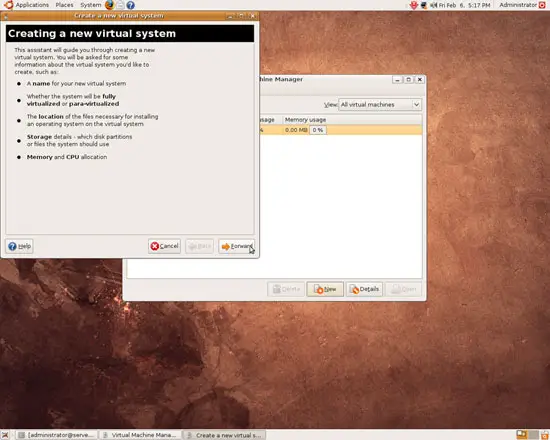Click the 'Memory and CPU allocation' bullet text
The height and width of the screenshot is (440, 550).
click(67, 157)
